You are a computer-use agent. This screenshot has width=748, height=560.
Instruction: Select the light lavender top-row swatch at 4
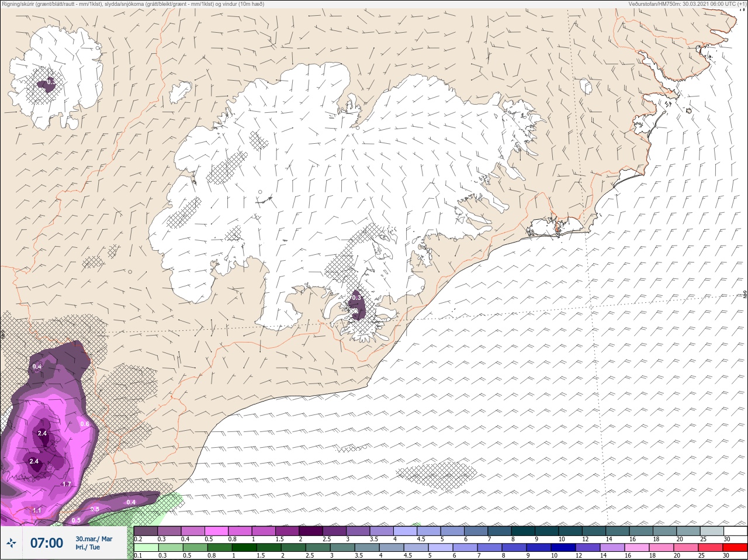406,531
